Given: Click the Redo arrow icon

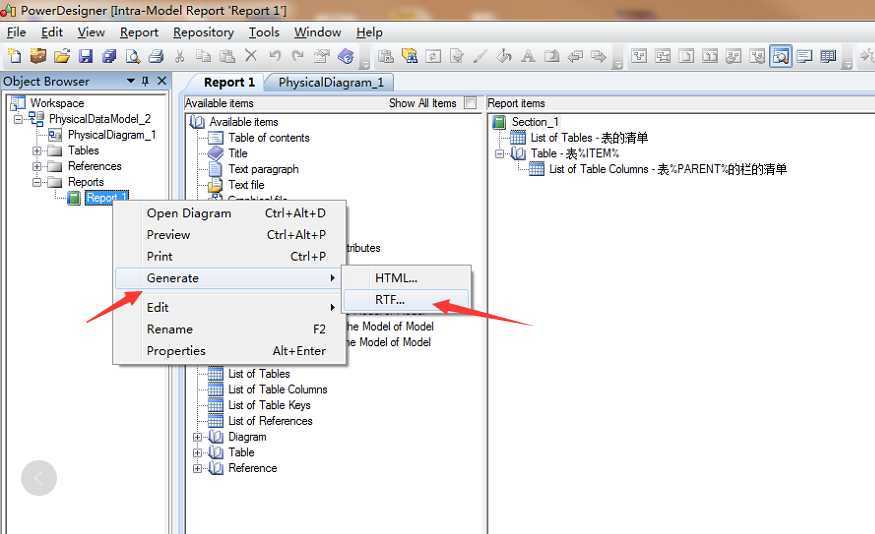Looking at the screenshot, I should [298, 56].
